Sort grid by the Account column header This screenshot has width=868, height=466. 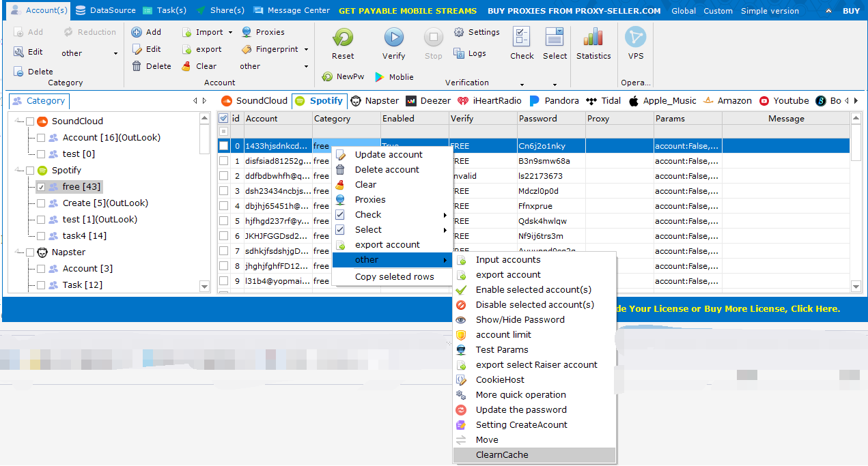coord(278,119)
